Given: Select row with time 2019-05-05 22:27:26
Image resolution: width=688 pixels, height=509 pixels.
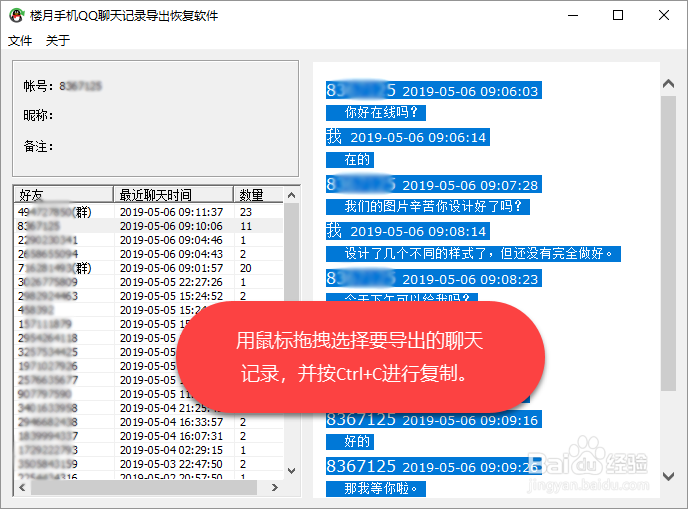Looking at the screenshot, I should 149,282.
